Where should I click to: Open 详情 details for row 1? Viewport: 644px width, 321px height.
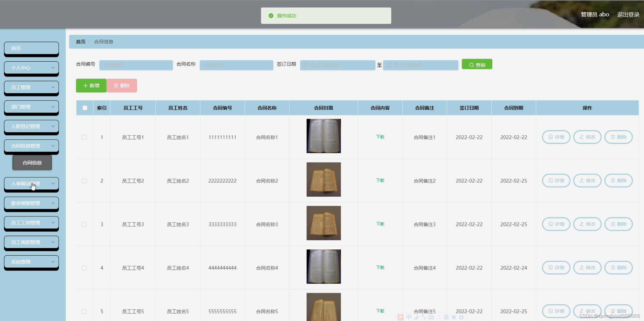pos(556,137)
